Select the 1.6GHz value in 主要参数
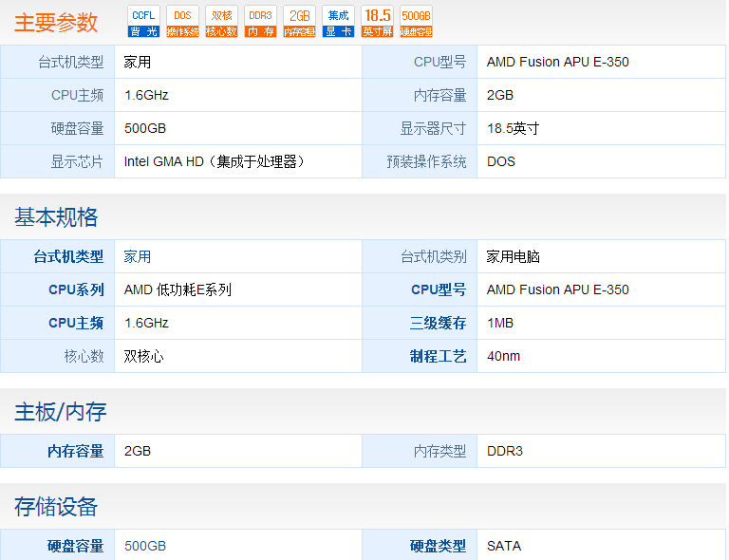The image size is (729, 560). point(146,95)
